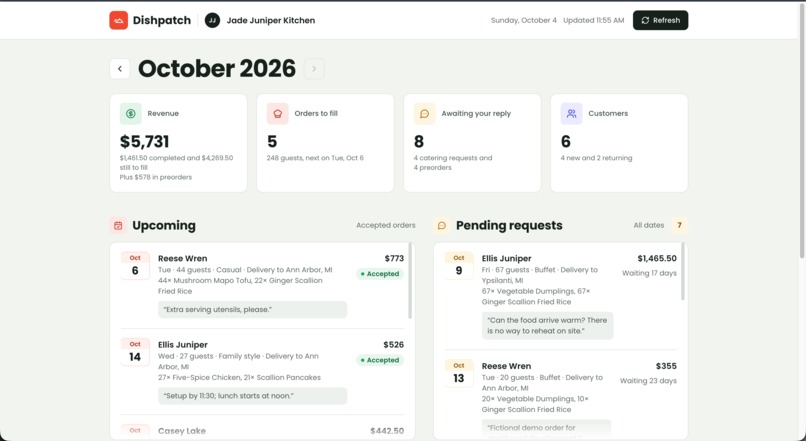The height and width of the screenshot is (441, 806).
Task: Click '248 guests, next on Tue, Oct 6'
Action: (315, 158)
